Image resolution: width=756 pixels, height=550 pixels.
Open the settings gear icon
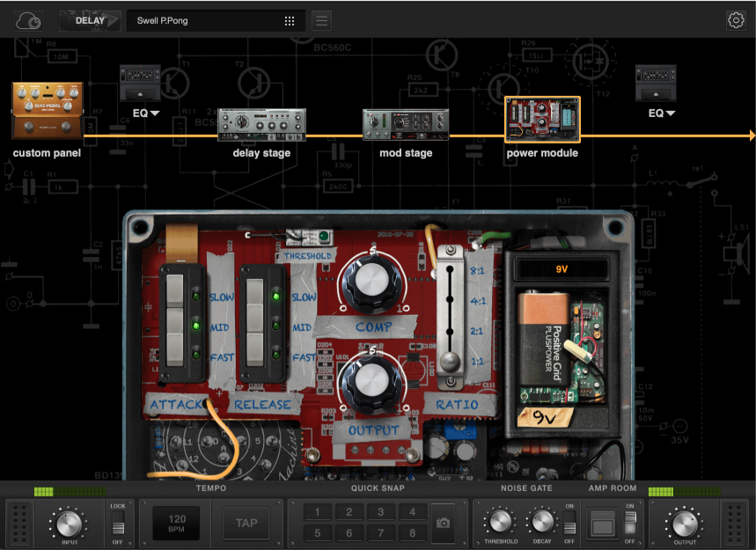tap(735, 20)
